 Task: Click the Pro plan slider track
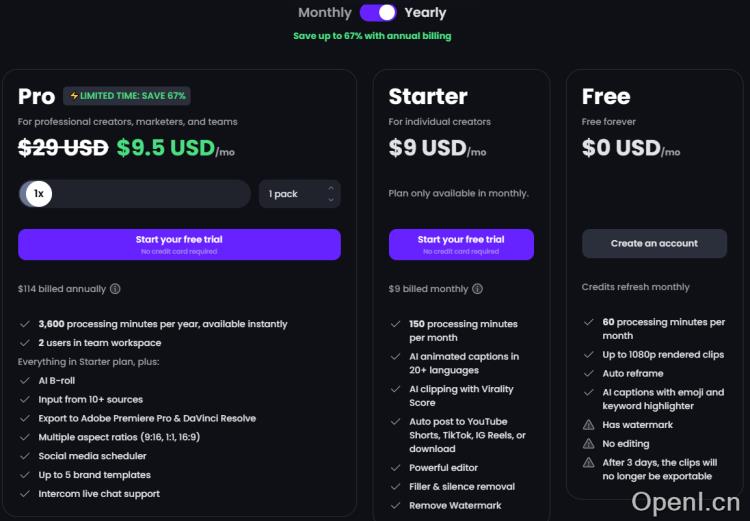[x=150, y=194]
